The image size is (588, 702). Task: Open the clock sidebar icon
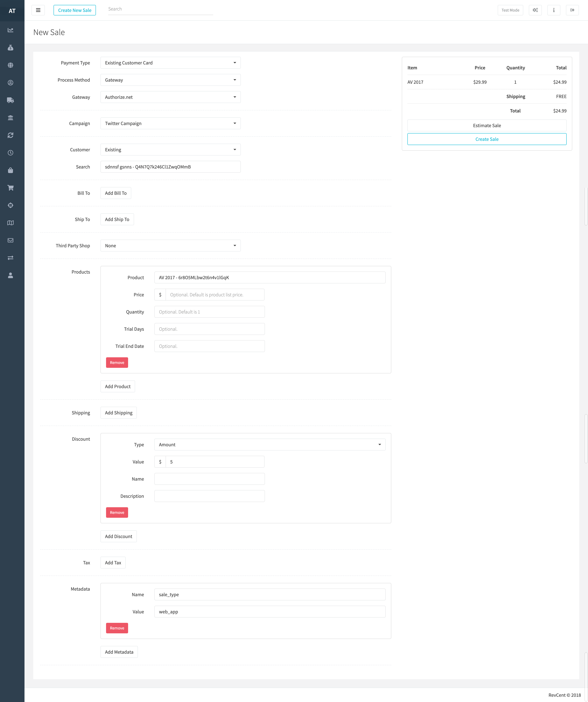[x=10, y=153]
